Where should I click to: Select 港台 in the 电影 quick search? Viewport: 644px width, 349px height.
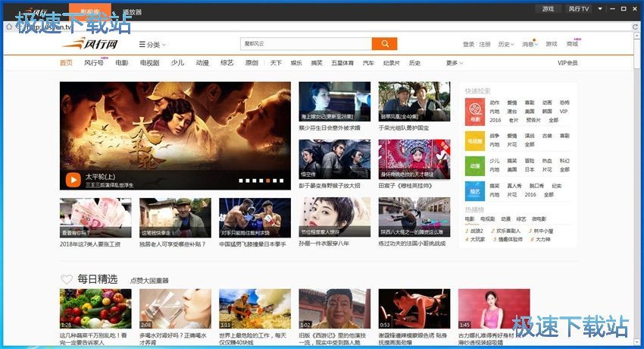click(x=511, y=112)
